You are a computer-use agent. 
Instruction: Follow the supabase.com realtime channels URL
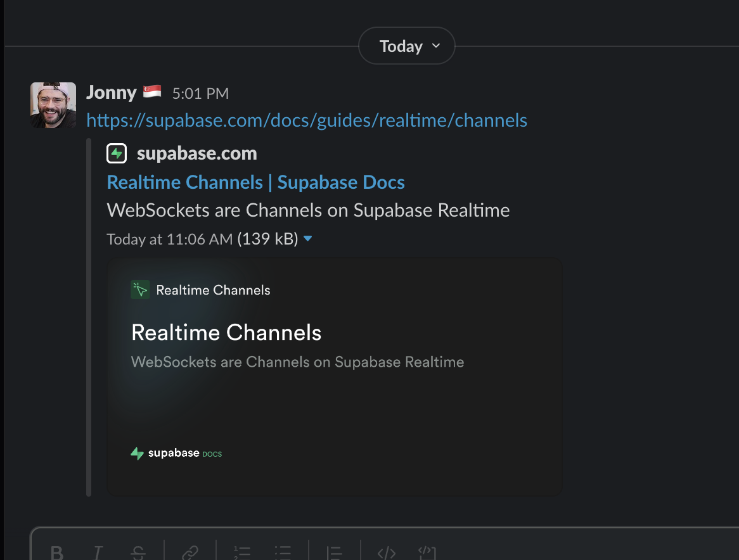(x=307, y=120)
